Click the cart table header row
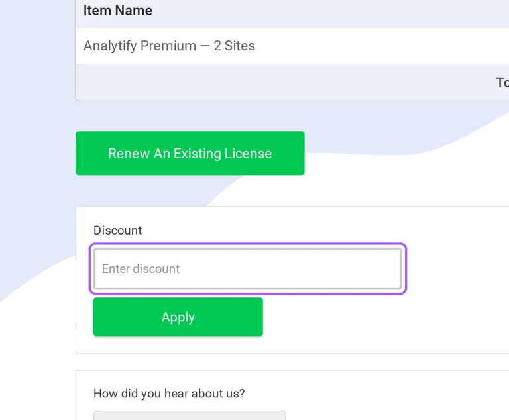 [292, 13]
